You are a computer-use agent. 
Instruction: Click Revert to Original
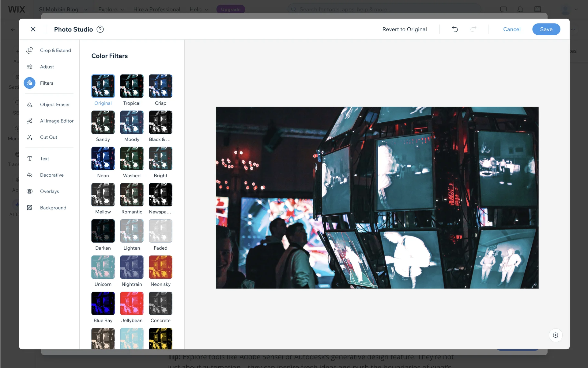tap(404, 29)
